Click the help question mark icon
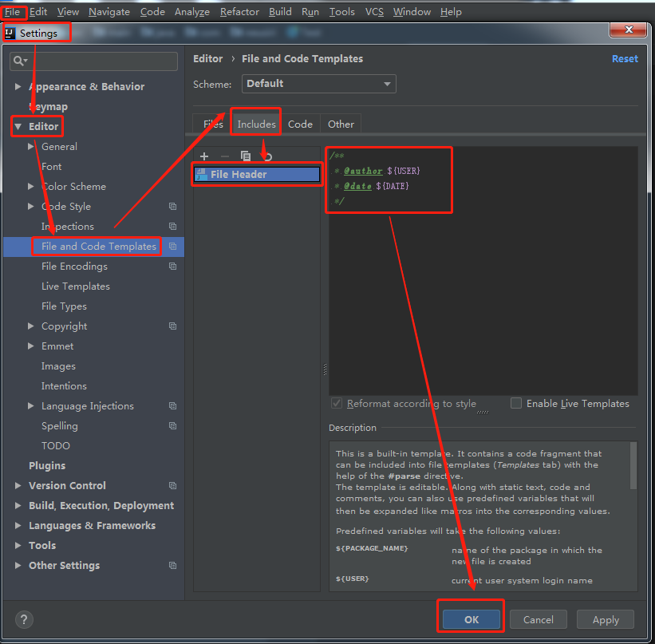The image size is (655, 644). click(24, 619)
